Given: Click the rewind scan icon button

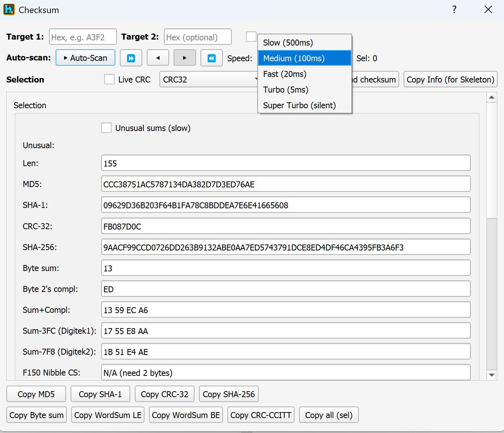Looking at the screenshot, I should 212,58.
